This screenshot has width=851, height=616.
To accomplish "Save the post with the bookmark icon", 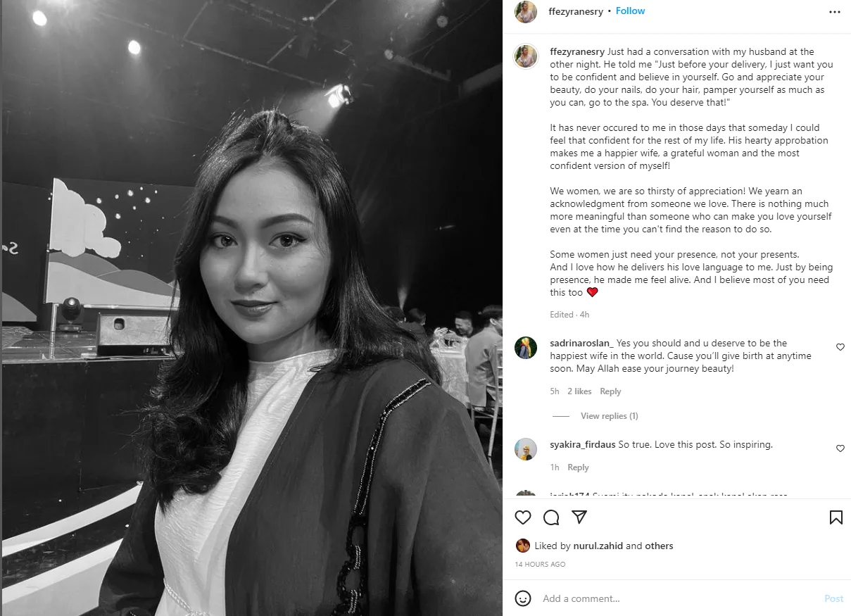I will 836,517.
